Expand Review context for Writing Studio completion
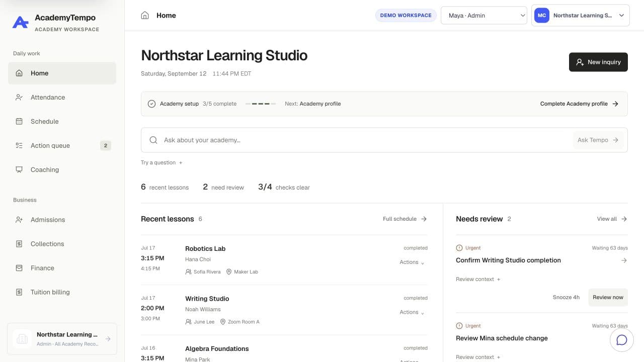This screenshot has width=644, height=362. [x=478, y=279]
